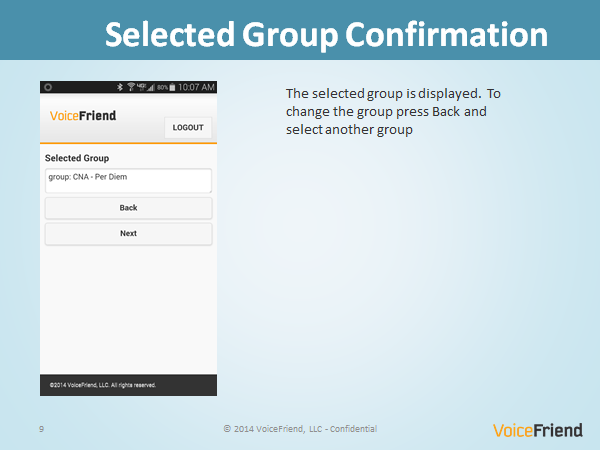The image size is (600, 450).
Task: Tap the cellular signal bars icon
Action: pyautogui.click(x=150, y=88)
